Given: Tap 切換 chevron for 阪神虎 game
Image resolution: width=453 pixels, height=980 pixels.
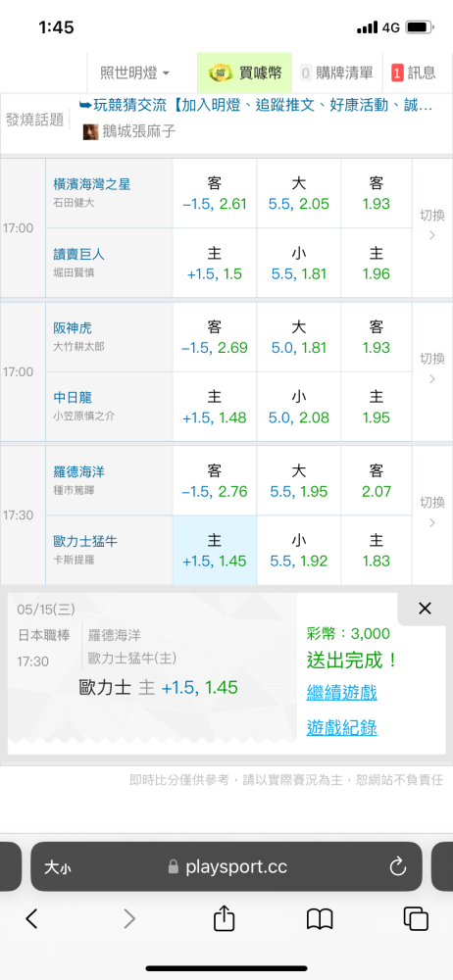Looking at the screenshot, I should [432, 379].
